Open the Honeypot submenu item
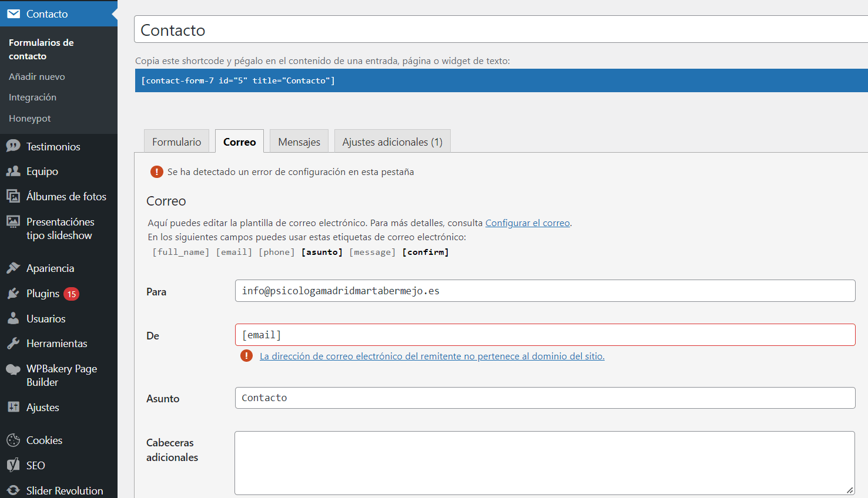Viewport: 868px width, 498px height. (x=30, y=118)
